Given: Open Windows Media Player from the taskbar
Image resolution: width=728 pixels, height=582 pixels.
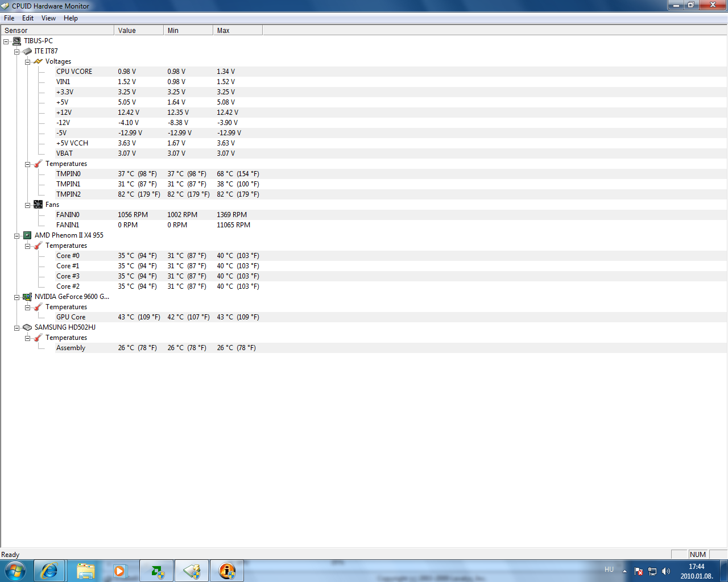Looking at the screenshot, I should [120, 571].
